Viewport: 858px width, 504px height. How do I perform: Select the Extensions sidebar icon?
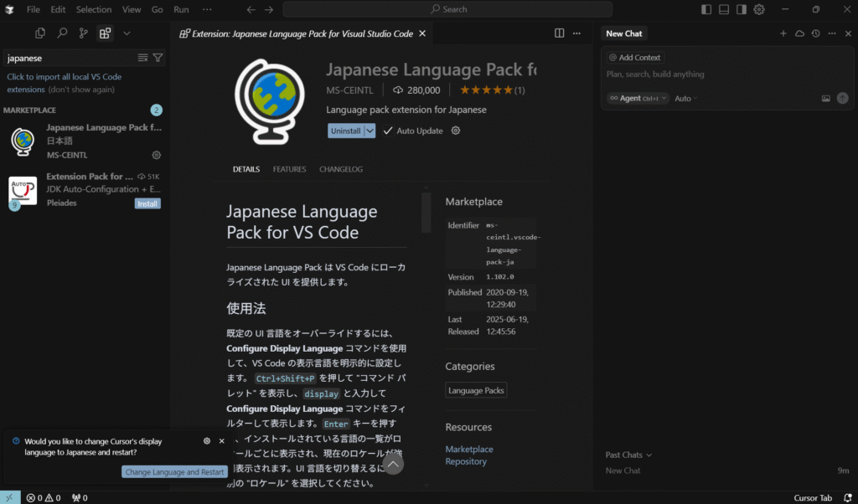tap(105, 33)
